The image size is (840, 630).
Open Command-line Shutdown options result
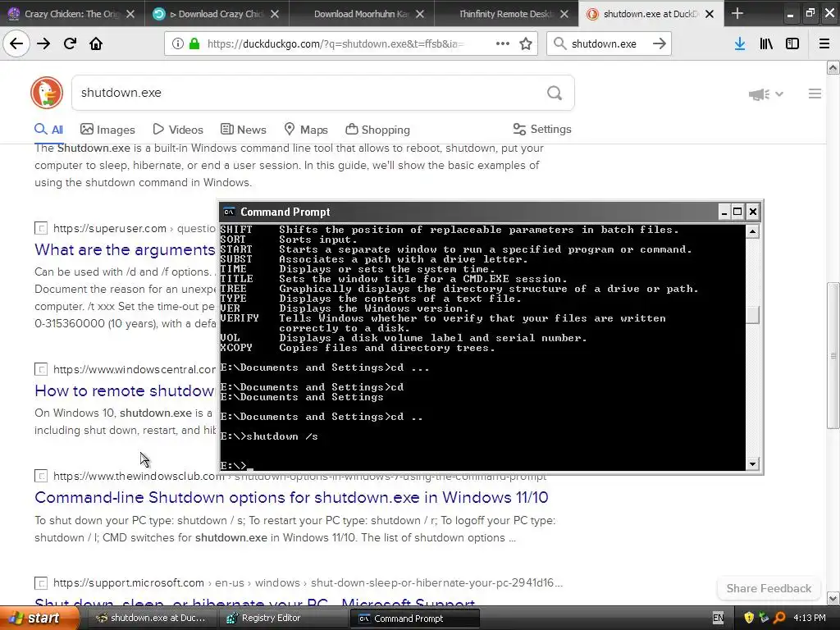pos(291,497)
